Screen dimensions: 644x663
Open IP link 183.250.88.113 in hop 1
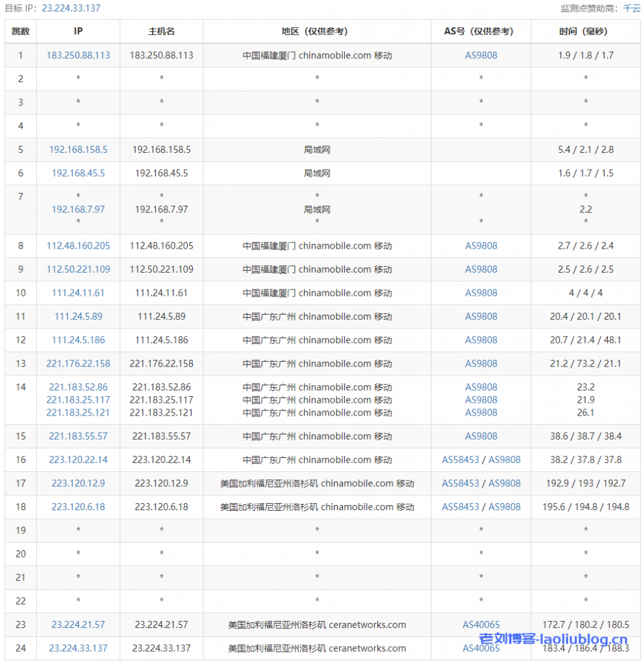coord(78,55)
